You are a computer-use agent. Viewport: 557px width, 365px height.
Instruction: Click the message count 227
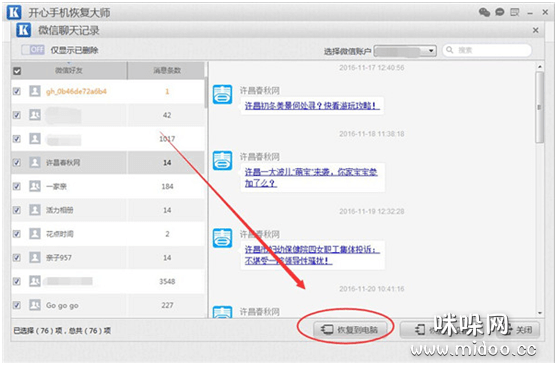pyautogui.click(x=167, y=305)
